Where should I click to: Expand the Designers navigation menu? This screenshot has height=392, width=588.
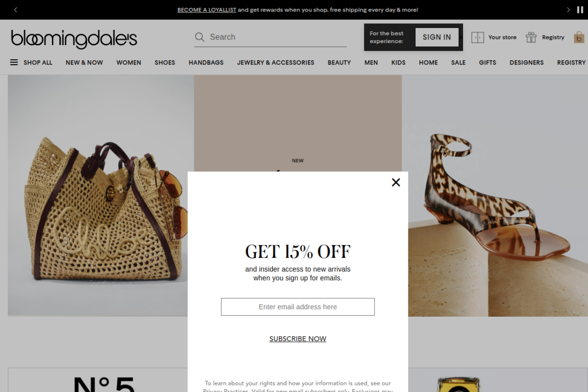tap(526, 62)
